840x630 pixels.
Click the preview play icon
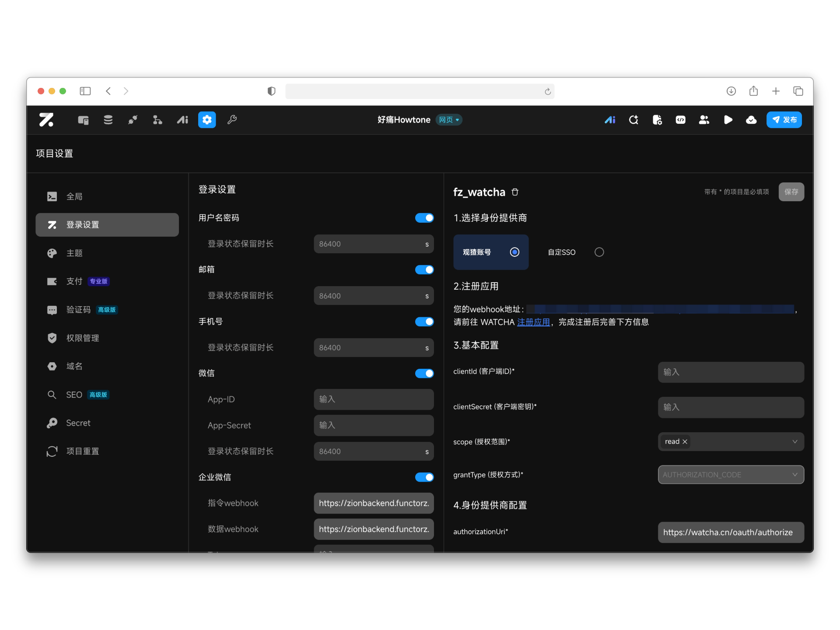click(x=728, y=120)
